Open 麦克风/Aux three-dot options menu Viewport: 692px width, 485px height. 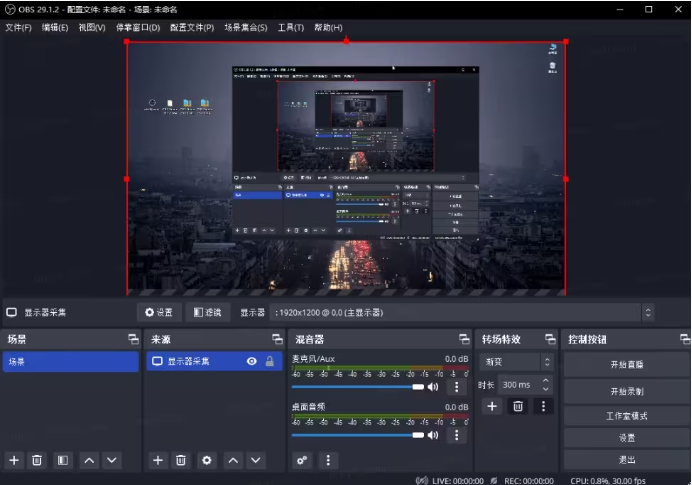tap(456, 387)
